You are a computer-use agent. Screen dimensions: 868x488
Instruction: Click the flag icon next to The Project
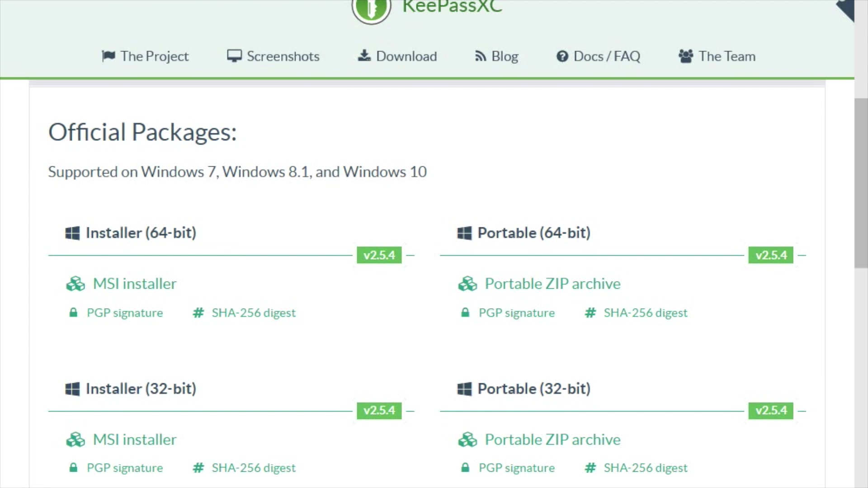click(x=108, y=56)
